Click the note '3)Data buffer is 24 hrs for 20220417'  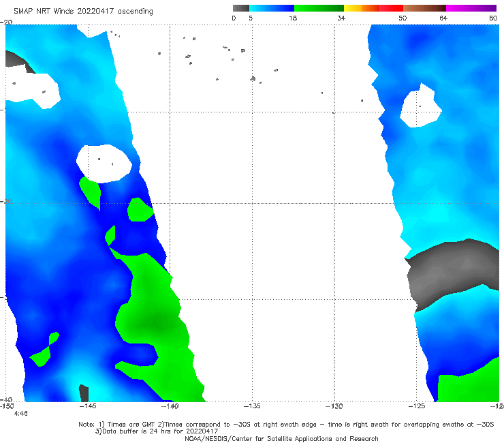click(x=157, y=431)
